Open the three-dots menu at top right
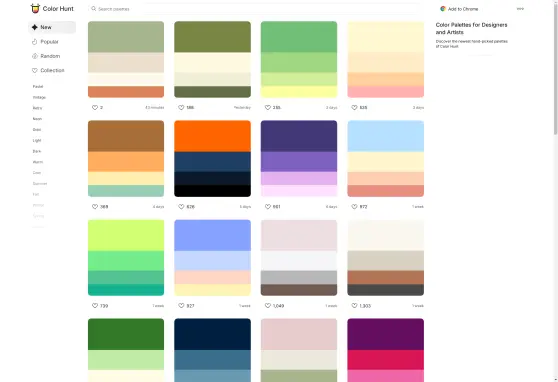 [x=520, y=9]
